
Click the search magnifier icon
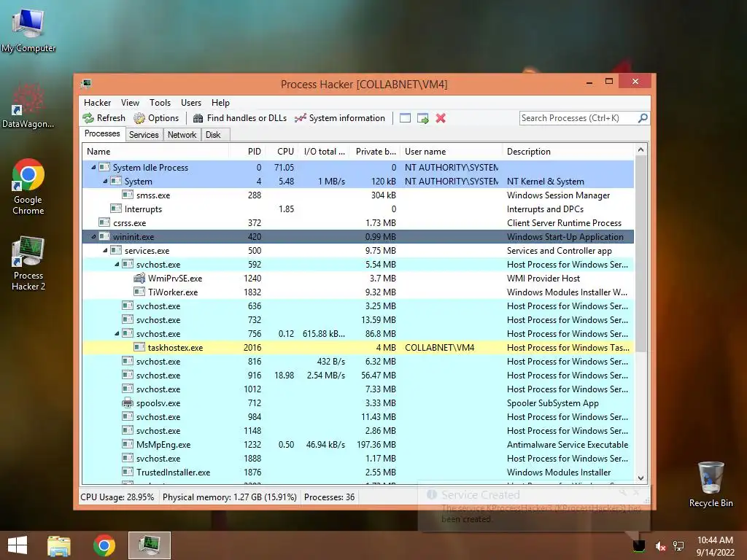643,117
